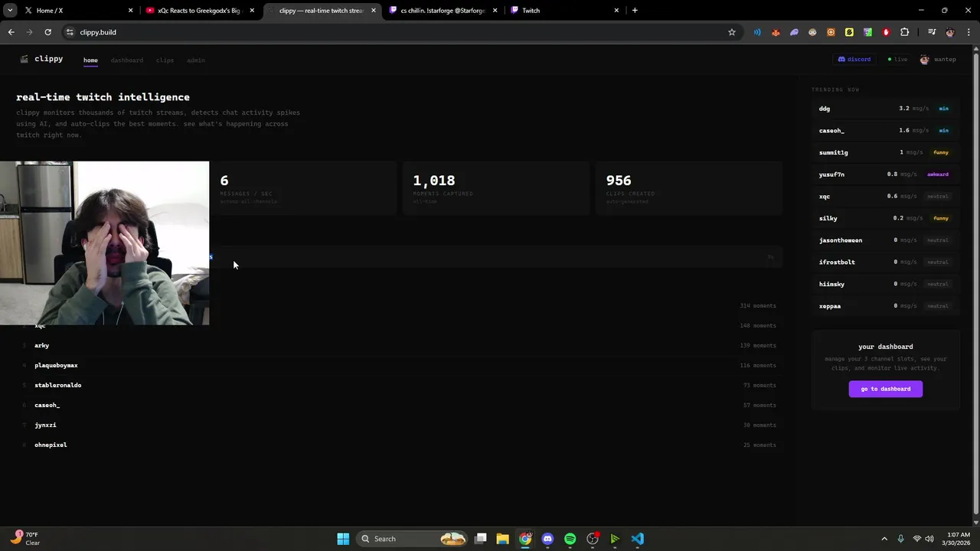Switch to the xQc Reacts YouTube browser tab

[201, 11]
